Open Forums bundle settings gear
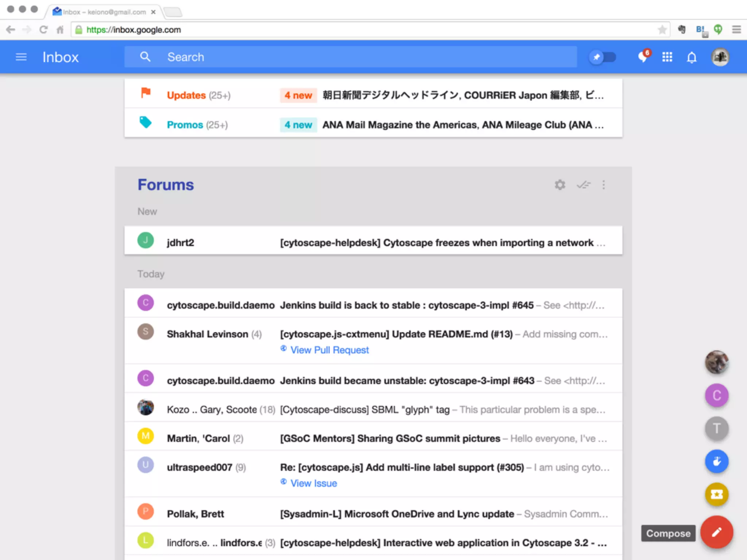 coord(560,185)
